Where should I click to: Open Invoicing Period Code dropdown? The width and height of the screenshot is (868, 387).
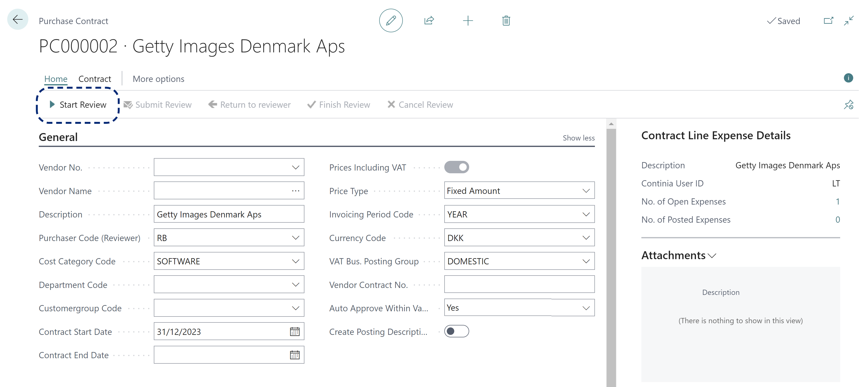coord(586,214)
